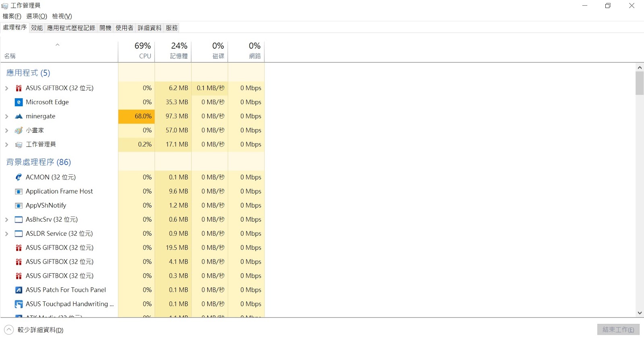Click the 應用程式 (5) group header
This screenshot has width=644, height=342.
click(28, 73)
